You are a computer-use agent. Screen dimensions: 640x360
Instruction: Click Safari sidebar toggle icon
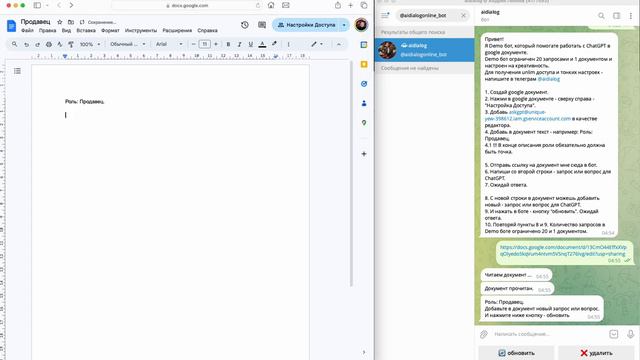[x=37, y=5]
